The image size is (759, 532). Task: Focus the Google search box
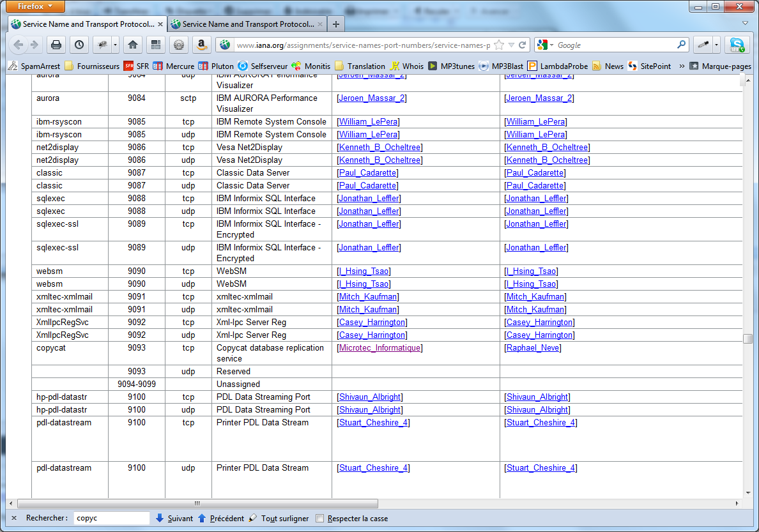(616, 45)
